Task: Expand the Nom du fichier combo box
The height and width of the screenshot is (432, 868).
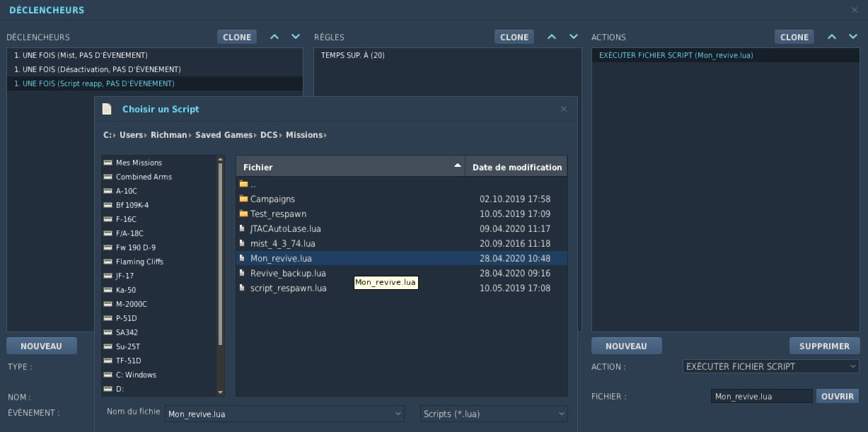Action: 398,414
